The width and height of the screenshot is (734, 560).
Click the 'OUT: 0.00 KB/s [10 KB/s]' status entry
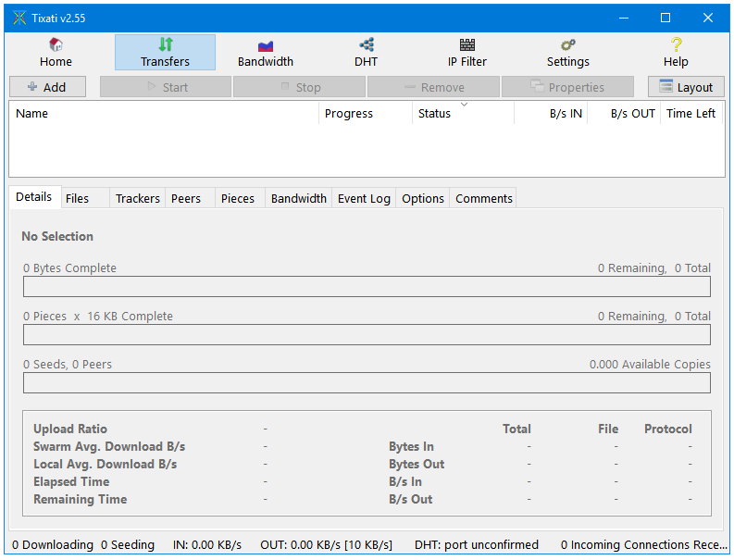327,544
